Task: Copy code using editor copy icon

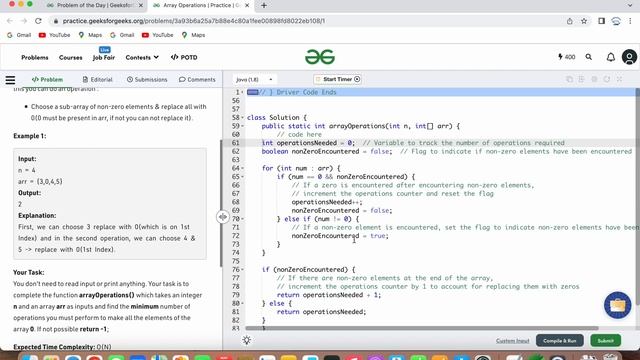Action: [x=569, y=79]
